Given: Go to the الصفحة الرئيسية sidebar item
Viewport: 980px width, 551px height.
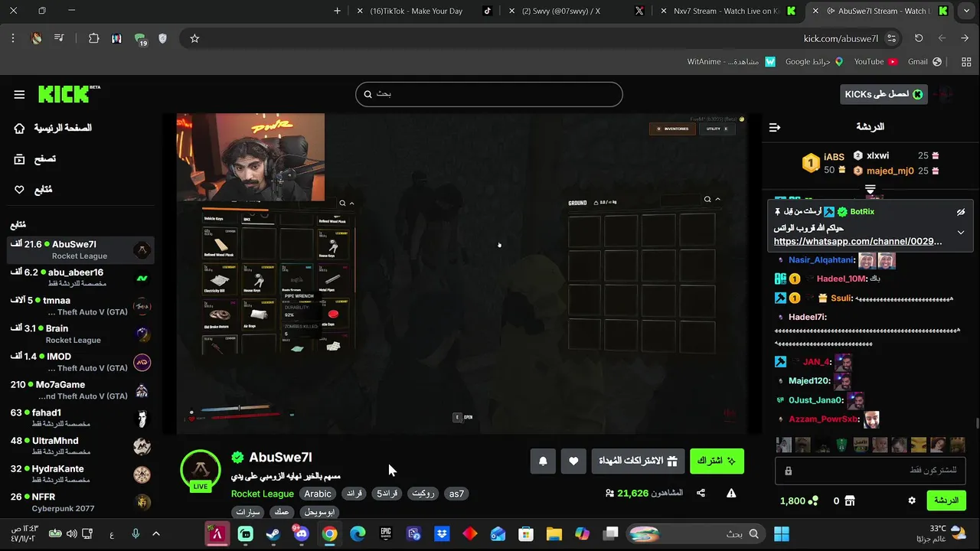Looking at the screenshot, I should (53, 128).
